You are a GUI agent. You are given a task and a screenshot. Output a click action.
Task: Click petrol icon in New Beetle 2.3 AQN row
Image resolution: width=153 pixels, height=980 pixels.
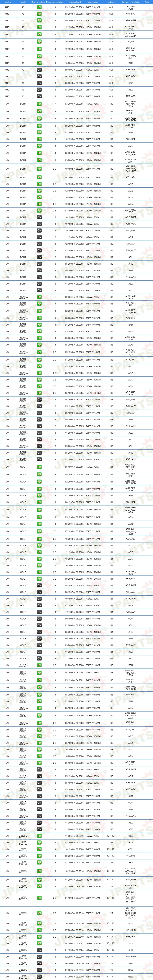[39, 923]
